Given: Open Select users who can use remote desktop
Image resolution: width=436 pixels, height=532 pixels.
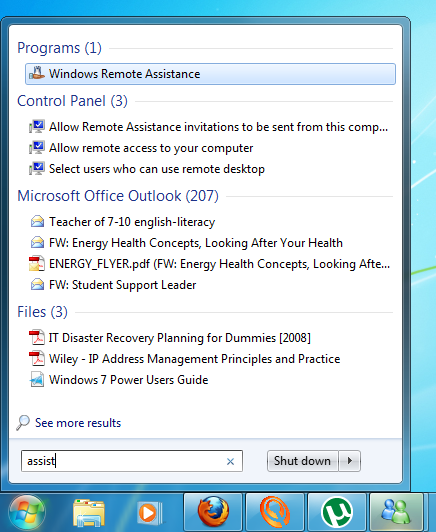Looking at the screenshot, I should (157, 169).
